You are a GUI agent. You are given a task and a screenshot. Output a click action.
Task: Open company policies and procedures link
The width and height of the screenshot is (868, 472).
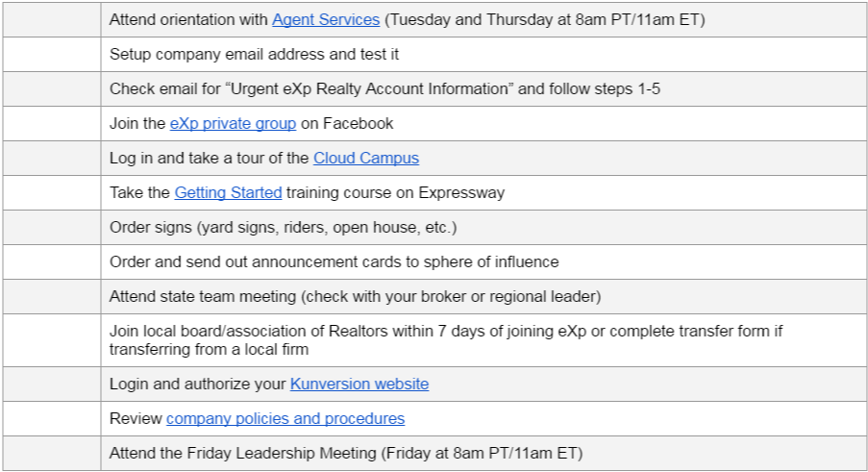(x=285, y=418)
